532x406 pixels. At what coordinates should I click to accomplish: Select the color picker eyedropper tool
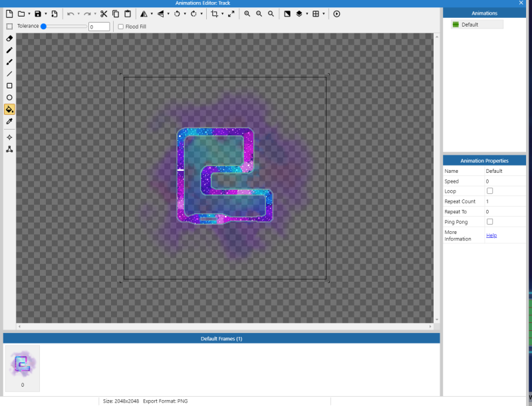(x=9, y=122)
